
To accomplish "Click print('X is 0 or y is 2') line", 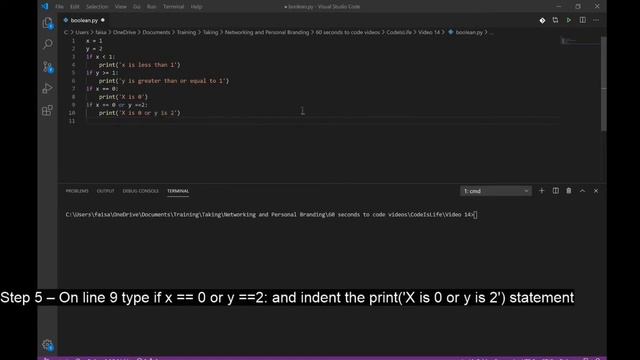I will click(x=139, y=113).
